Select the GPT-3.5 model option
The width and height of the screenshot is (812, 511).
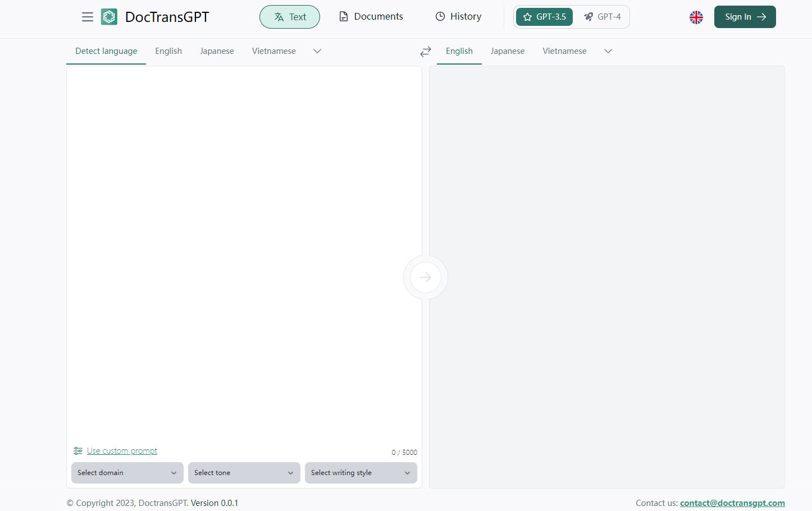pyautogui.click(x=544, y=17)
